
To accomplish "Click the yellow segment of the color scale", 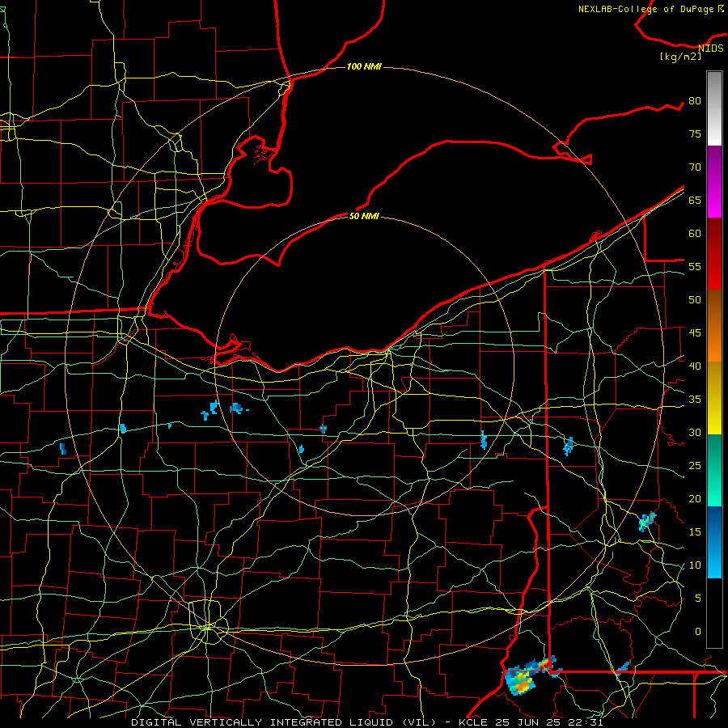I will (x=714, y=398).
